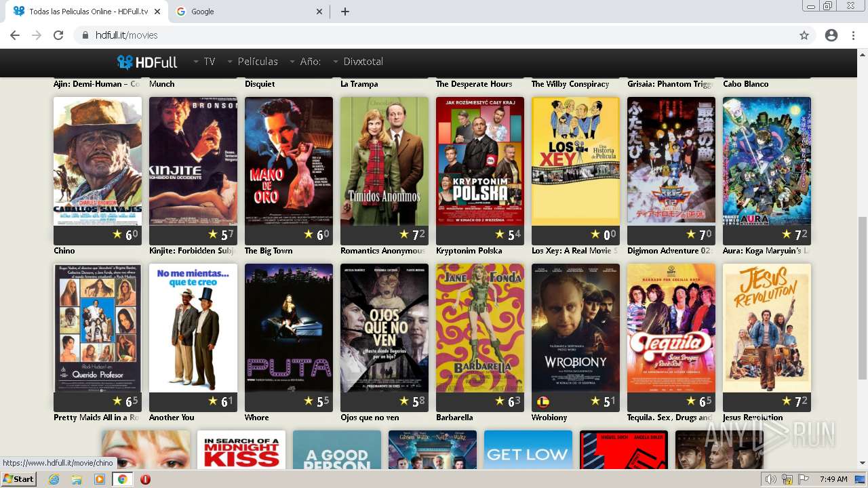Expand the Películas dropdown menu
Screen dimensions: 868x488
[x=252, y=62]
